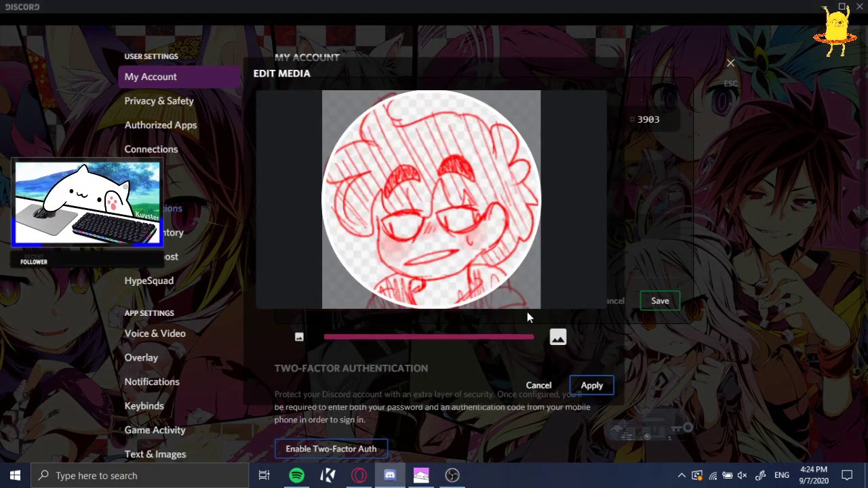Click the small image zoom-out icon
The height and width of the screenshot is (488, 868).
299,337
